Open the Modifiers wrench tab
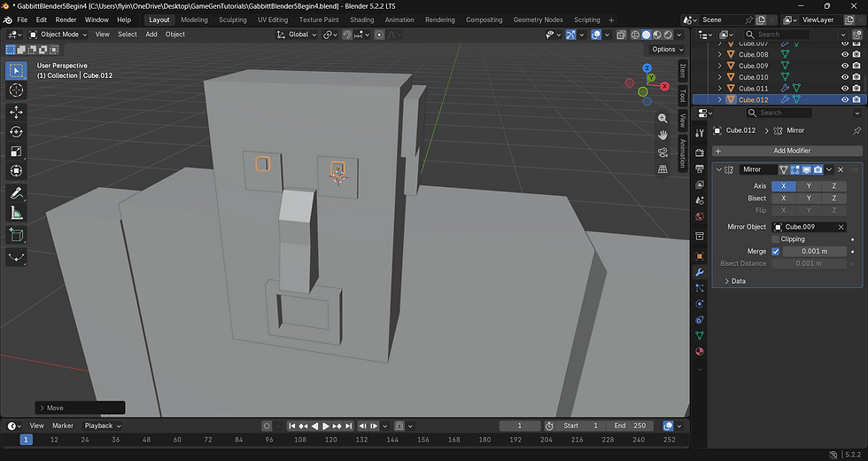868x461 pixels. 700,272
